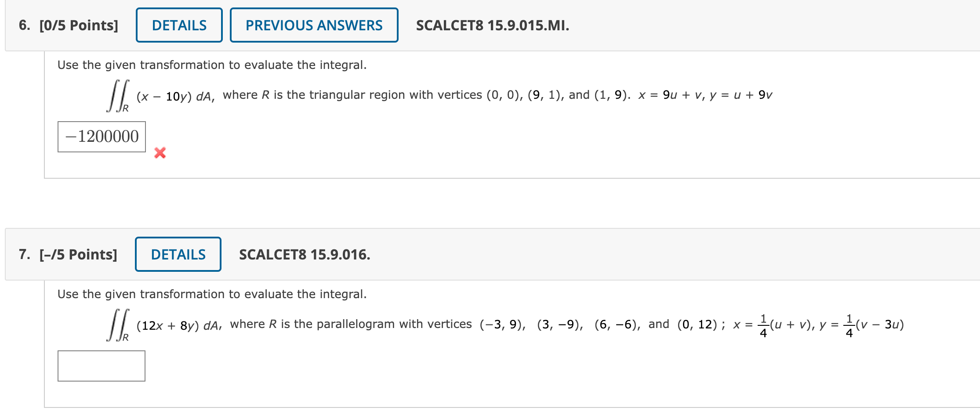Click the integral region subscript R in problem 7
Viewport: 980px width, 418px height.
tap(126, 337)
